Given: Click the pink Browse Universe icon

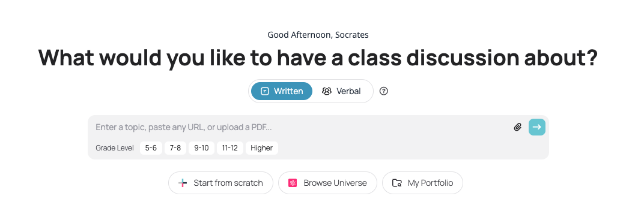Looking at the screenshot, I should (x=293, y=183).
